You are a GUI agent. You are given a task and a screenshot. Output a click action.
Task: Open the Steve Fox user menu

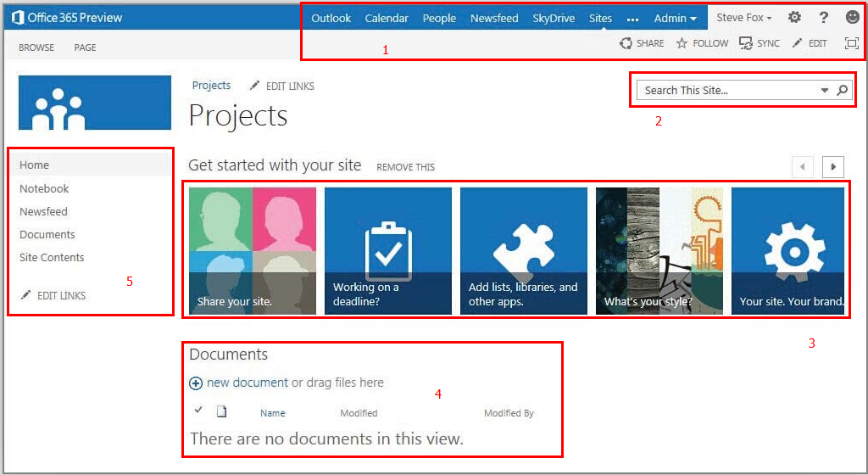[x=743, y=18]
